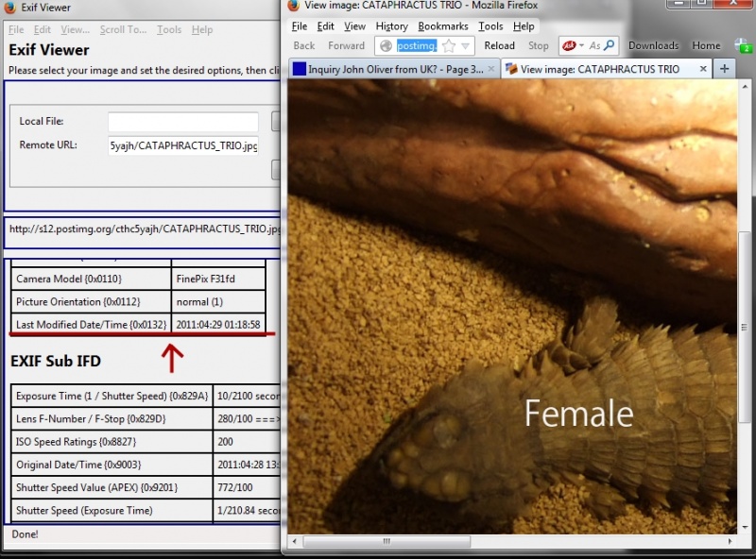This screenshot has height=559, width=756.
Task: Click the Firefox logo in browser title bar
Action: click(x=293, y=6)
